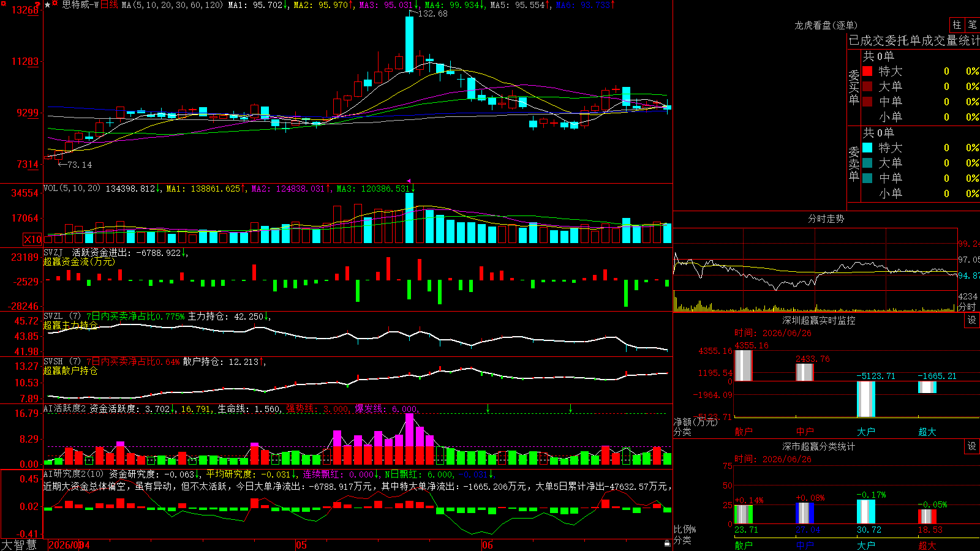Click the star favorite icon by 思特威-W

48,5
